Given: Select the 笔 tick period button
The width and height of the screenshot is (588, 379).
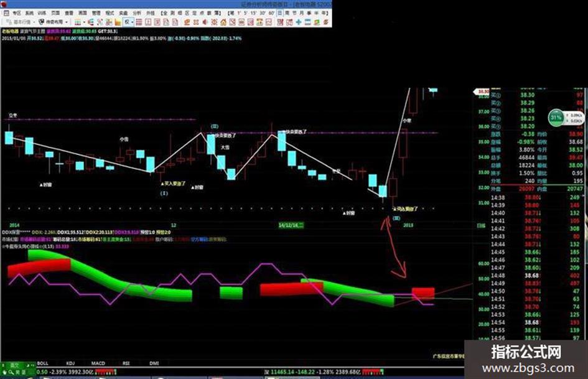Looking at the screenshot, I should click(232, 13).
